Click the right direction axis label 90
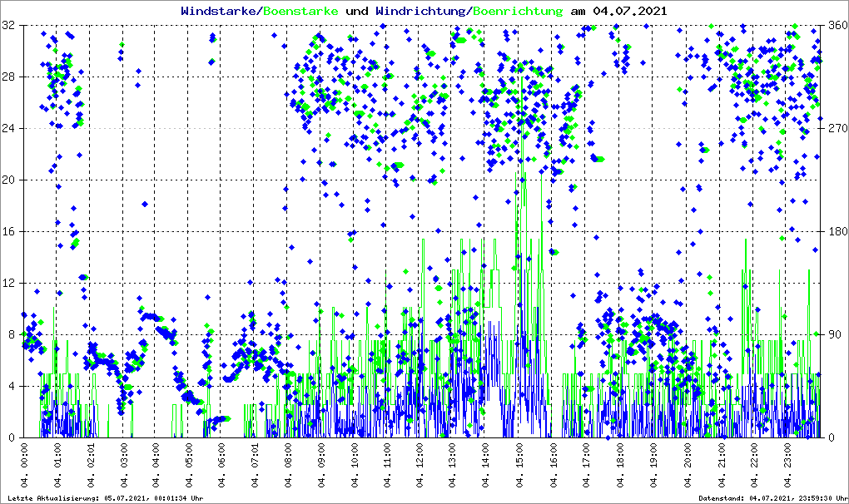Screen dimensions: 849x504 [x=836, y=334]
